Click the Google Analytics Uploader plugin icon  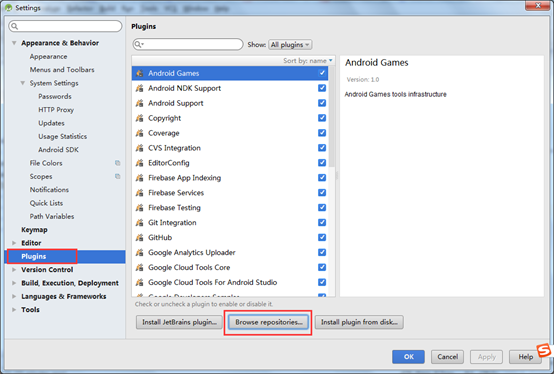pyautogui.click(x=140, y=253)
